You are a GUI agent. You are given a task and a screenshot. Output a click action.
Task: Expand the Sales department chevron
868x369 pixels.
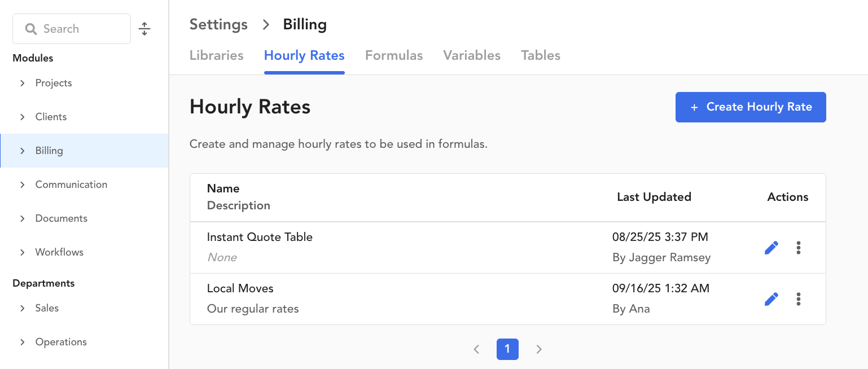pos(23,308)
